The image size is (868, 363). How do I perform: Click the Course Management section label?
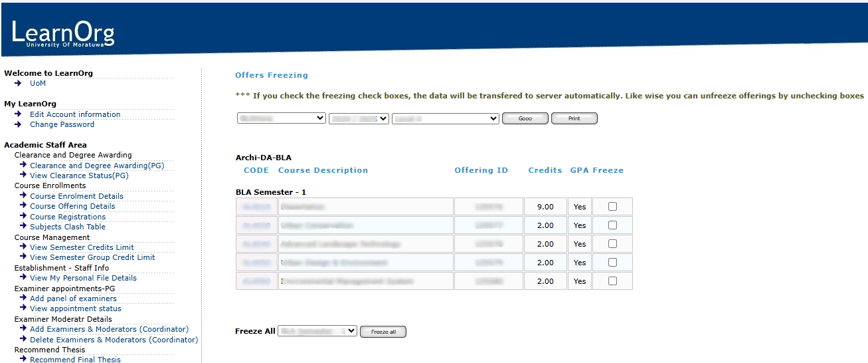coord(52,237)
